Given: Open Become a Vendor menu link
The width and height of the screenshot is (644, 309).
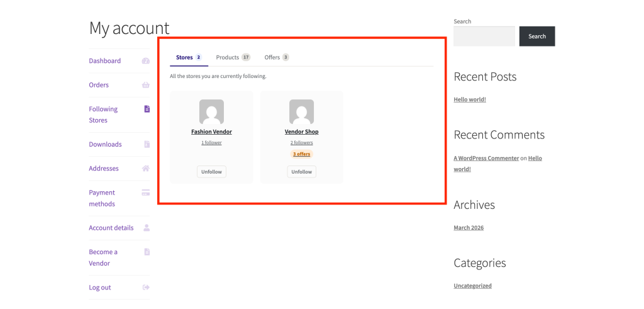Looking at the screenshot, I should point(103,257).
